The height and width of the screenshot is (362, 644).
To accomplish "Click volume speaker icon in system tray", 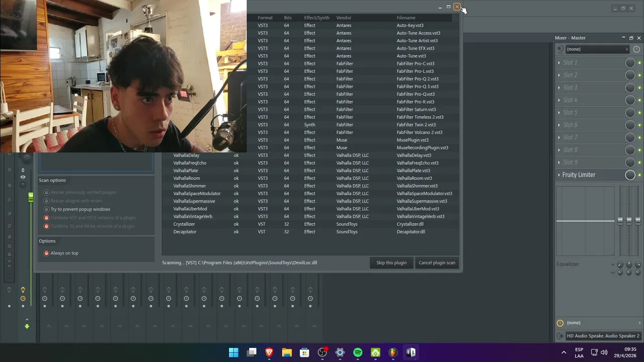I will click(x=604, y=352).
